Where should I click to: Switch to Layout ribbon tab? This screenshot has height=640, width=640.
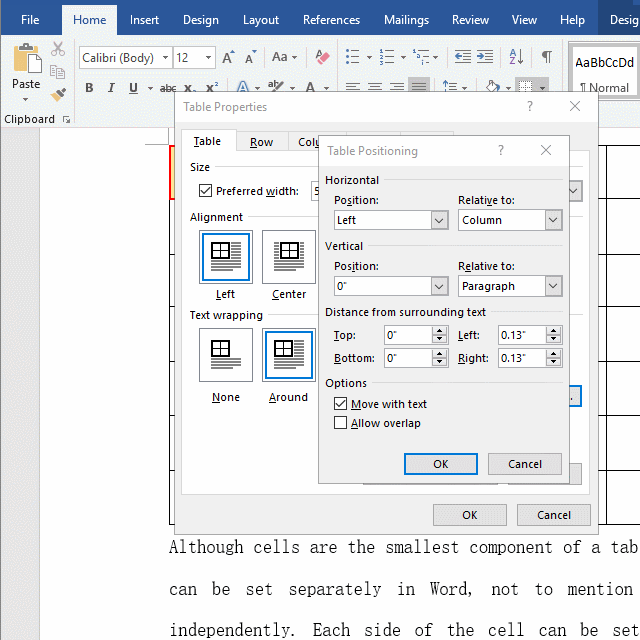click(x=261, y=20)
